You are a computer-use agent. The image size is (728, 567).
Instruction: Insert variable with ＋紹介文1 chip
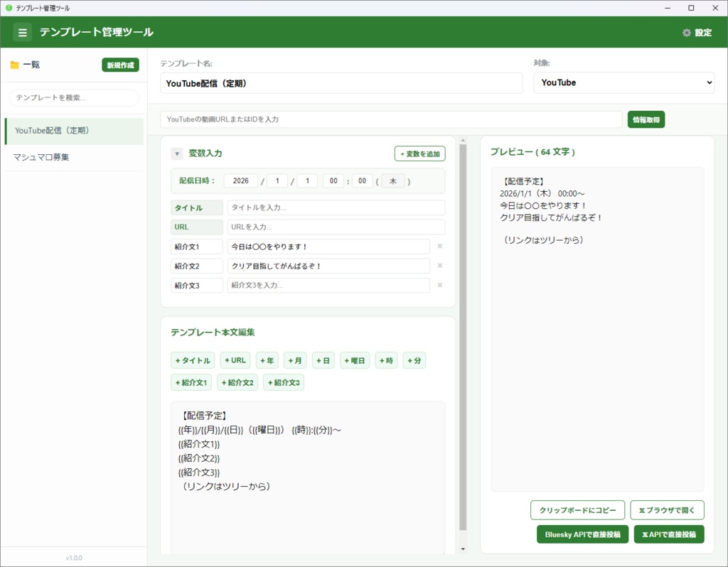[x=191, y=383]
